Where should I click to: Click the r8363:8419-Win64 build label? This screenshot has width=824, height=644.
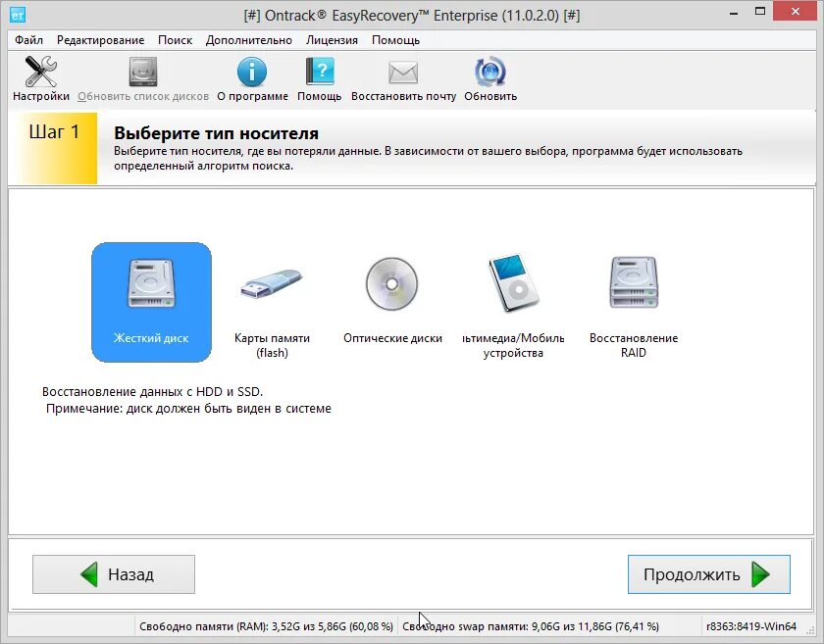click(x=751, y=626)
